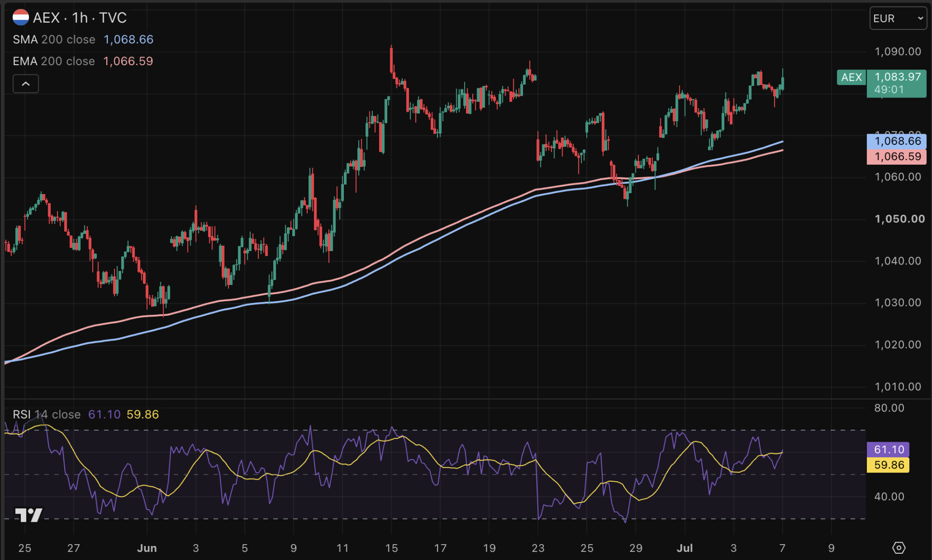Viewport: 932px width, 560px height.
Task: Open chart settings gear icon at bottom right
Action: tap(899, 547)
